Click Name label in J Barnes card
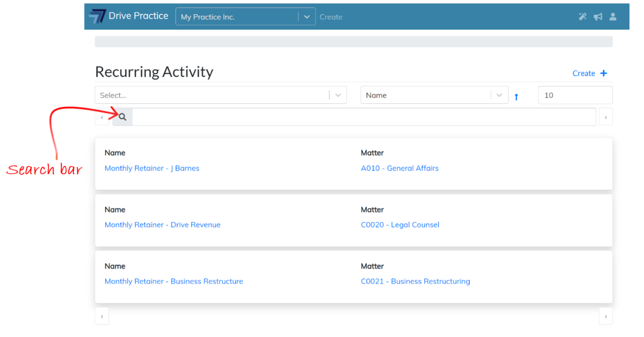This screenshot has height=337, width=644. click(x=115, y=153)
